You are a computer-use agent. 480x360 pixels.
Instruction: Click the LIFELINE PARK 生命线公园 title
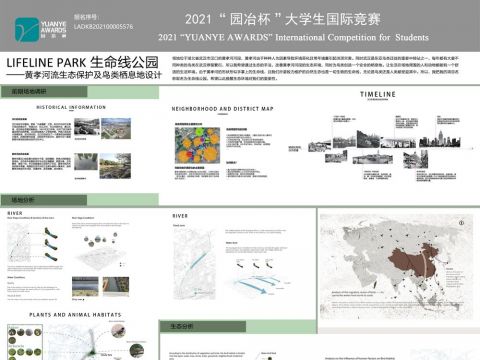click(82, 62)
